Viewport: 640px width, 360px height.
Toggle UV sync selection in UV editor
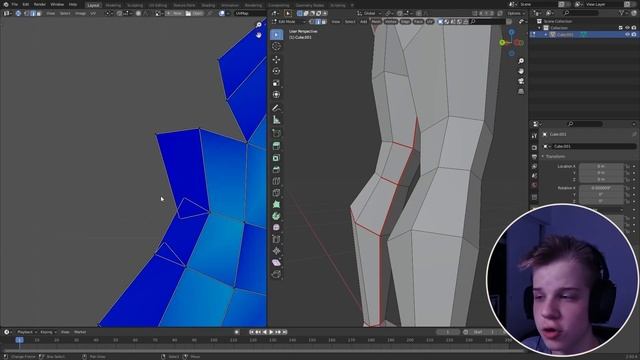tap(18, 13)
